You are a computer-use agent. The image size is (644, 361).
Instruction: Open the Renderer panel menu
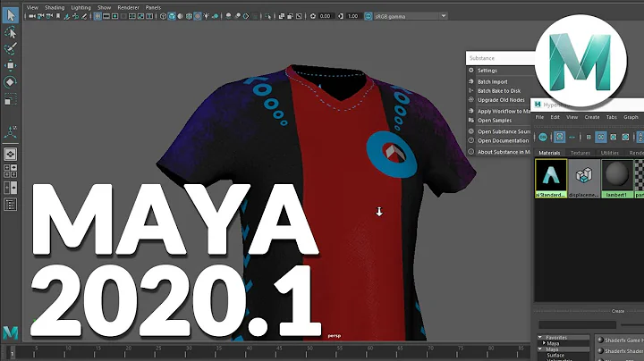[x=128, y=7]
